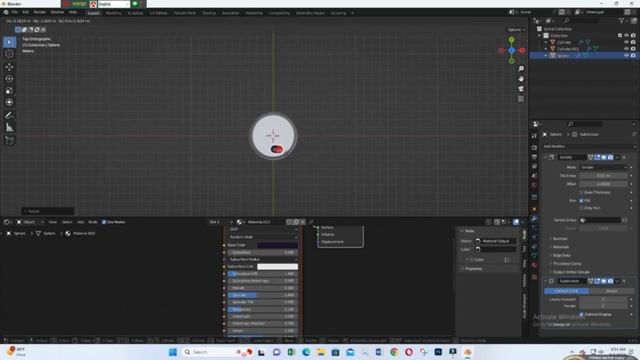The image size is (640, 360).
Task: Select the Move tool
Action: pyautogui.click(x=9, y=67)
